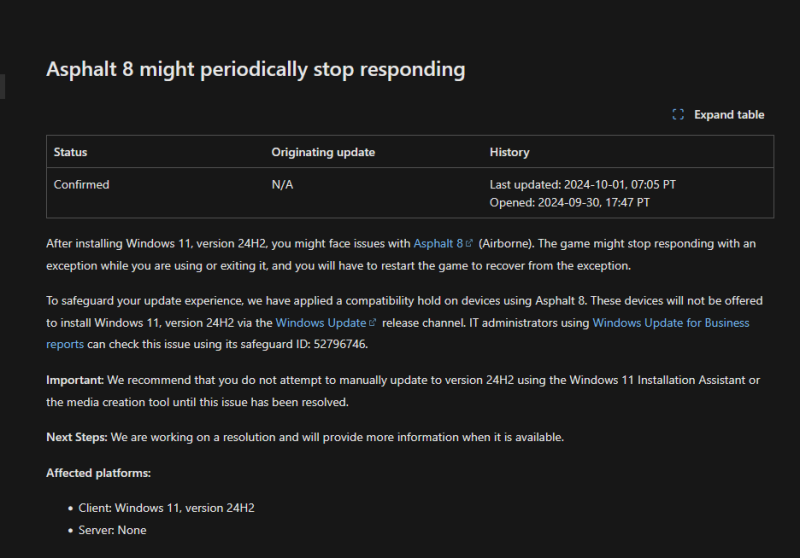Viewport: 800px width, 558px height.
Task: Click the Asphalt 8 page heading
Action: (256, 69)
